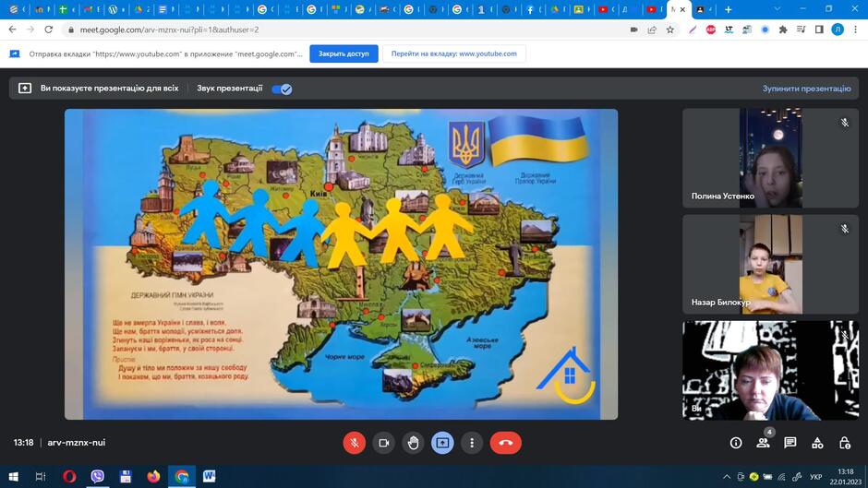The width and height of the screenshot is (868, 488).
Task: Open Viber from the taskbar
Action: (98, 476)
